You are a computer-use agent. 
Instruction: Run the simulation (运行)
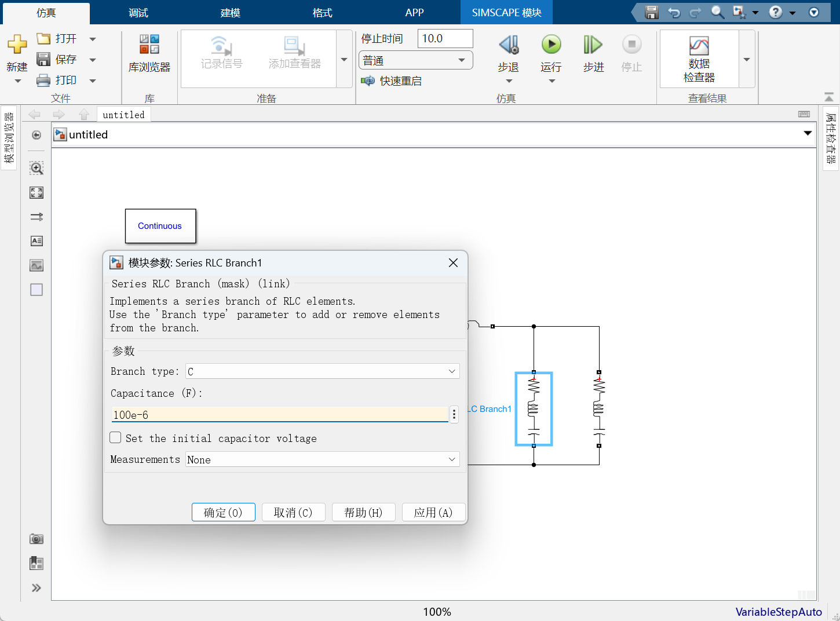coord(551,53)
